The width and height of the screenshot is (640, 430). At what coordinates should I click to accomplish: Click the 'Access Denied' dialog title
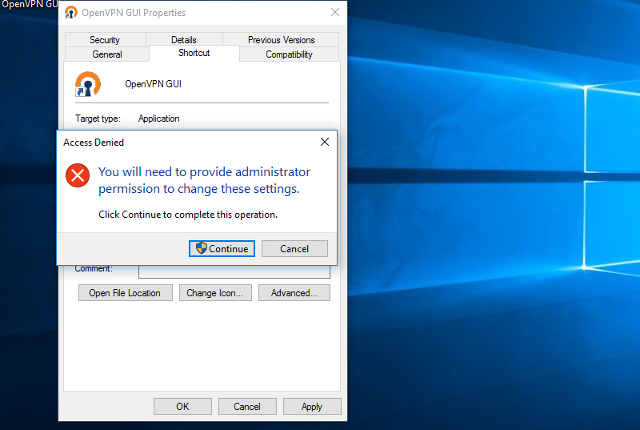click(x=93, y=142)
